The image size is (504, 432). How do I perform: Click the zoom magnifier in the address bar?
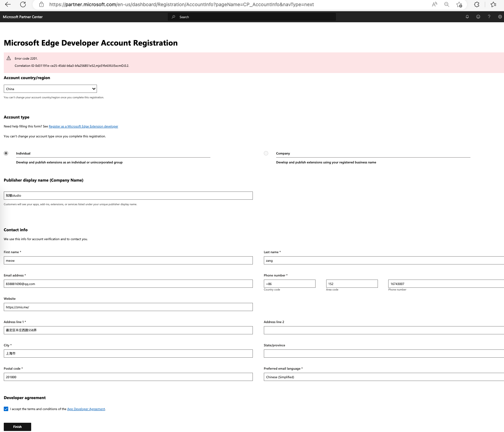click(x=446, y=4)
